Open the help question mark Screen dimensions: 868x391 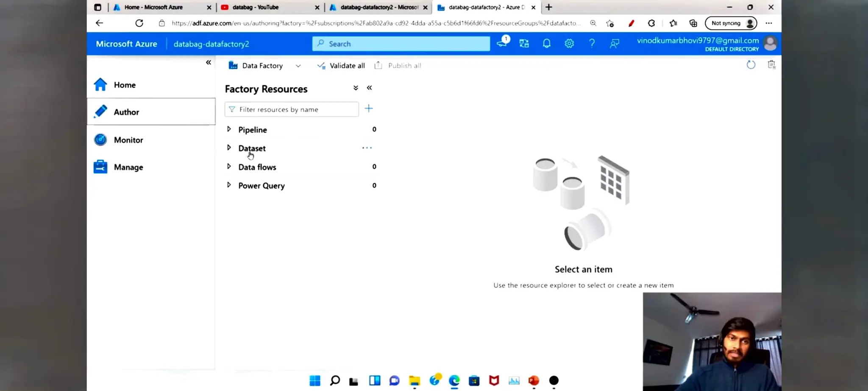(592, 43)
